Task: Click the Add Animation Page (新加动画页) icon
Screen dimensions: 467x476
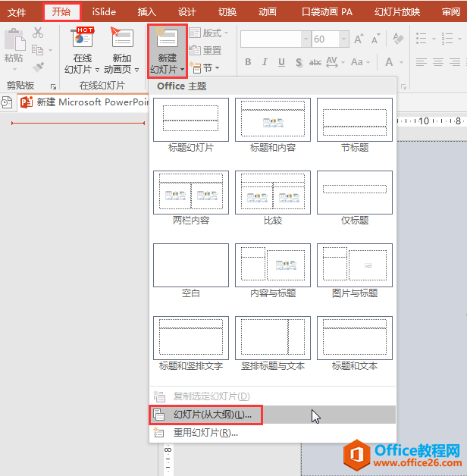Action: 121,39
